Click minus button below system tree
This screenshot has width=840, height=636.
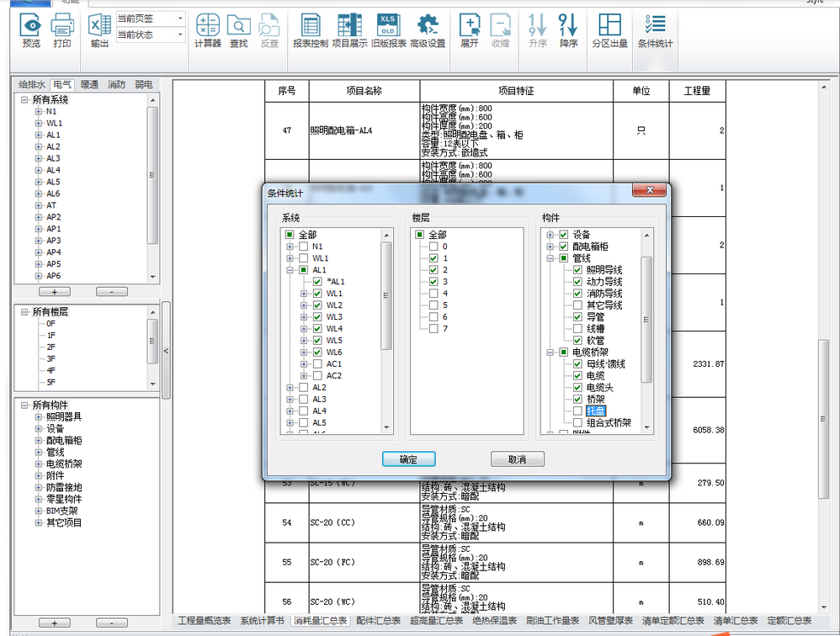coord(111,292)
